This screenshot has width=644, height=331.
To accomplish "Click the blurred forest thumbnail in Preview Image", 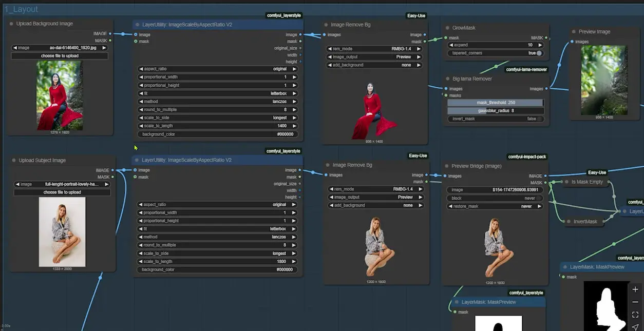I will (604, 81).
